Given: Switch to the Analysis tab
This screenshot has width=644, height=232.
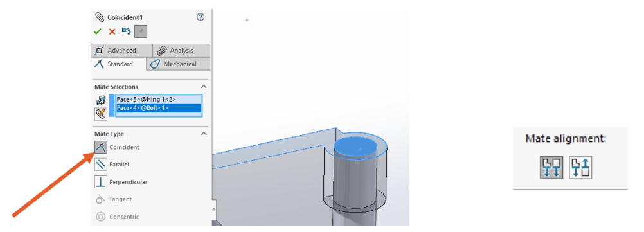Looking at the screenshot, I should (x=181, y=51).
